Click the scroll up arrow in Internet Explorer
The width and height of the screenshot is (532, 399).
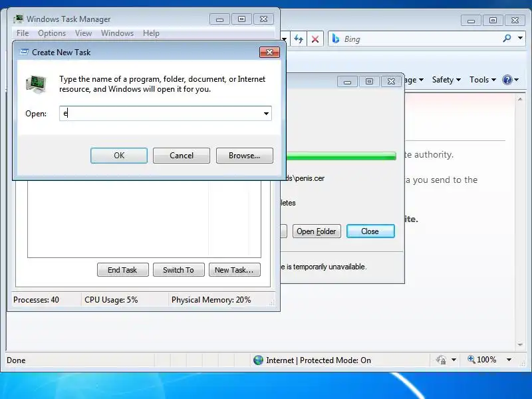520,99
